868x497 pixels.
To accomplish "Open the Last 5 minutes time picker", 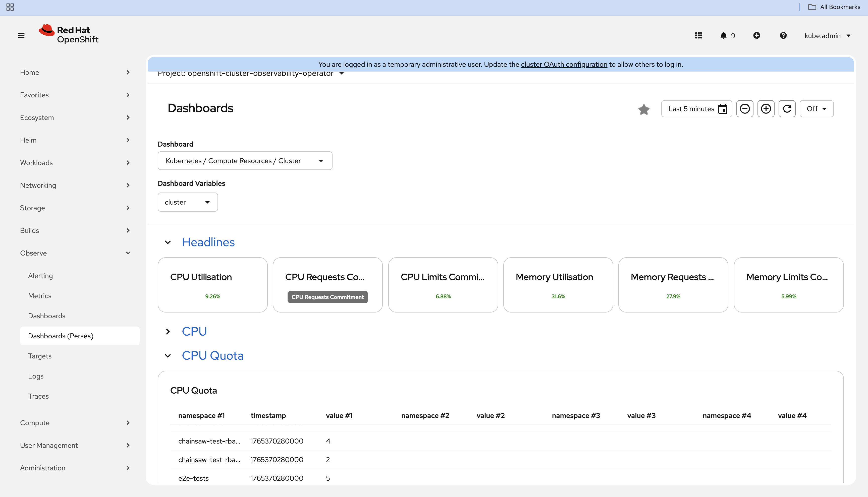I will click(x=697, y=109).
